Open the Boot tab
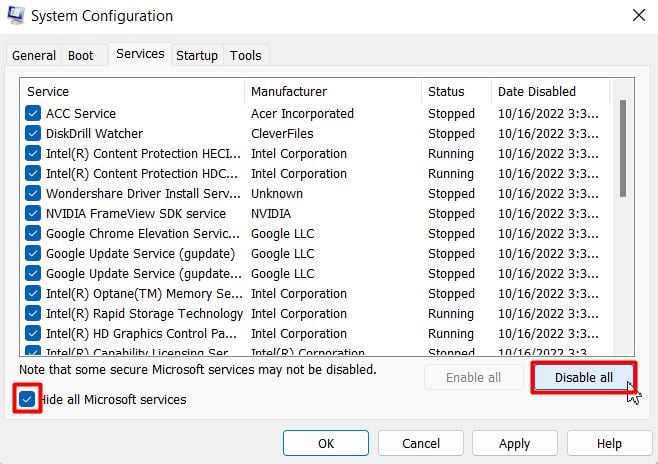 point(80,56)
